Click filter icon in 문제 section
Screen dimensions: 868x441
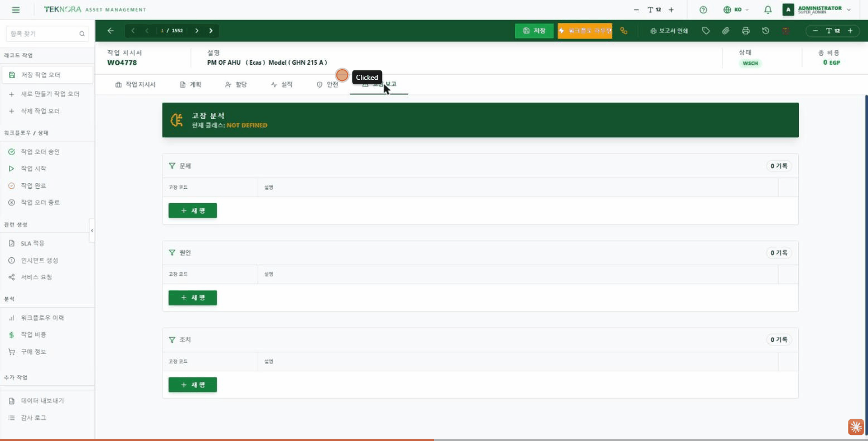pyautogui.click(x=172, y=166)
